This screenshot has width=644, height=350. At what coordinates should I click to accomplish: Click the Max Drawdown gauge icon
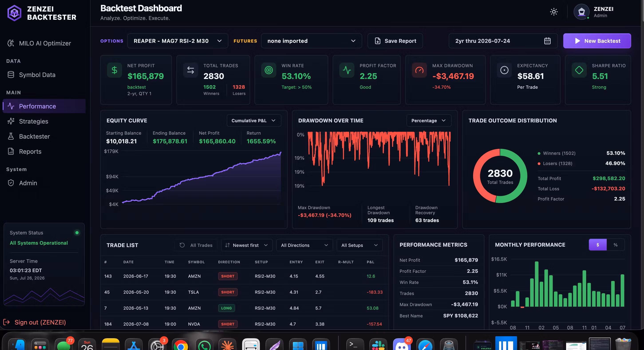coord(419,70)
